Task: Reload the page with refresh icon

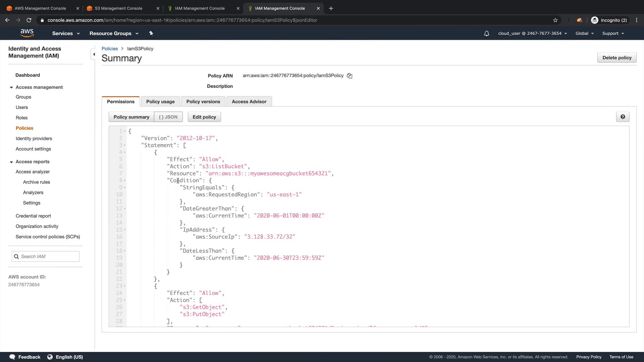Action: pos(29,20)
